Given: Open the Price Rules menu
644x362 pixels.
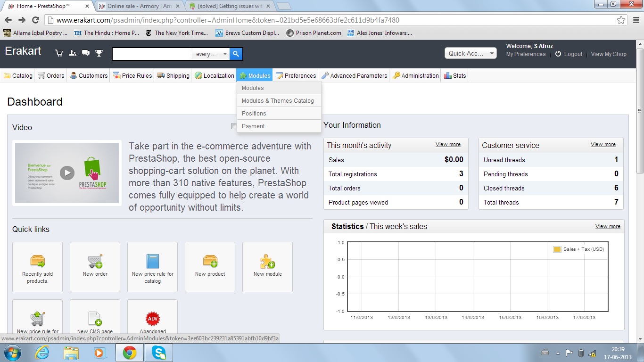Looking at the screenshot, I should 132,75.
